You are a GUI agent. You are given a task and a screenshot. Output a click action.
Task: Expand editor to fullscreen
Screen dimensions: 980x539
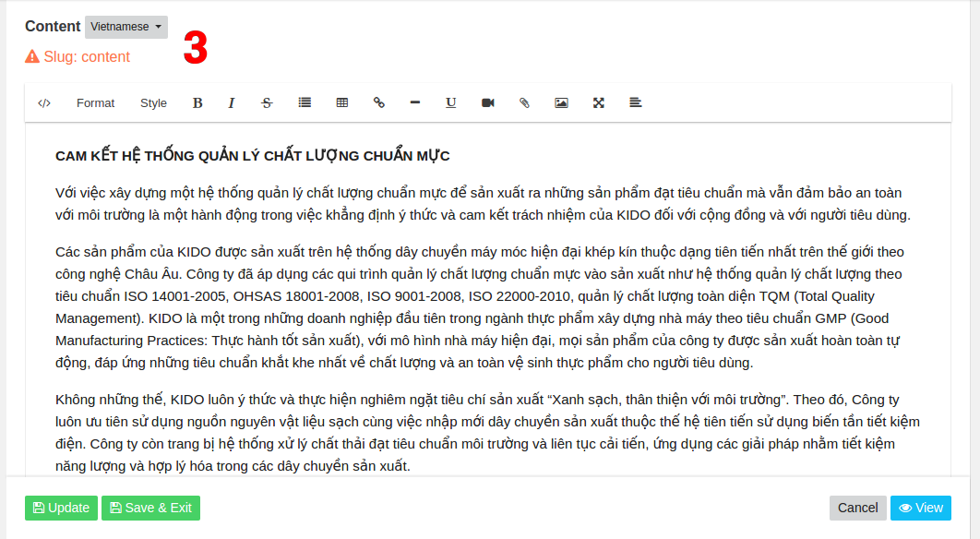pos(598,103)
